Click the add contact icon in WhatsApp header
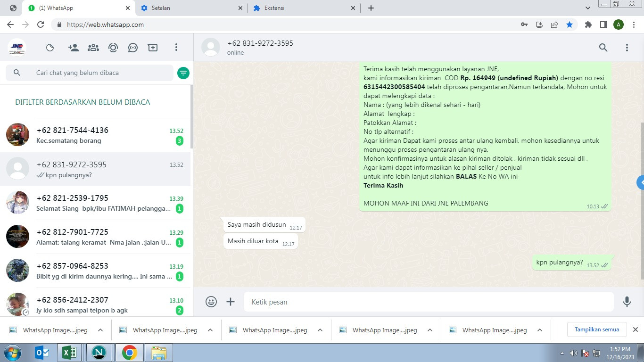Screen dimensions: 644x362 point(73,48)
